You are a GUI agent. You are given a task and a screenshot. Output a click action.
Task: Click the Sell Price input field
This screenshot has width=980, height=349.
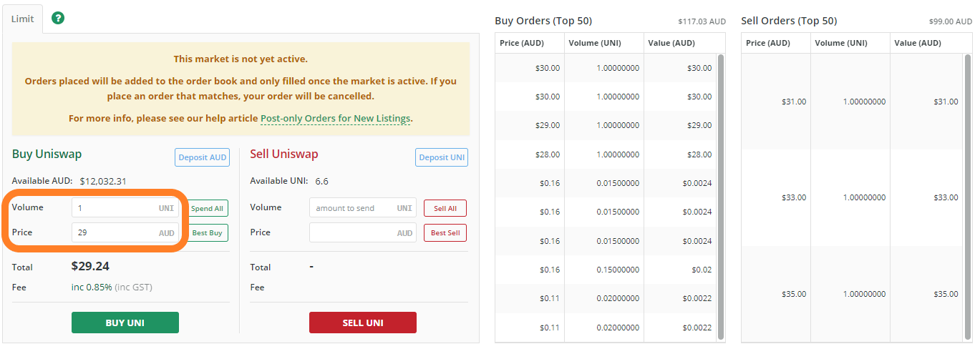coord(363,232)
